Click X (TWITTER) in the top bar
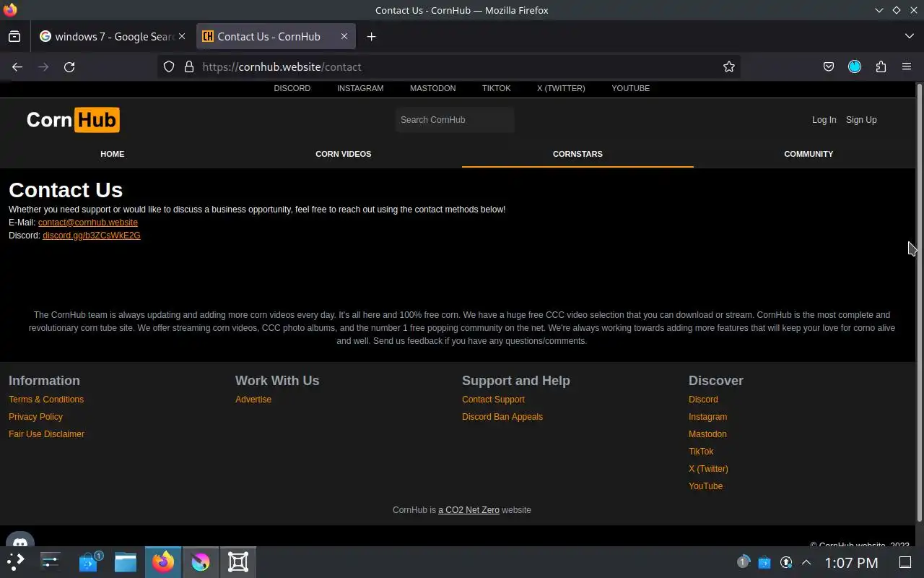The image size is (924, 578). [561, 88]
